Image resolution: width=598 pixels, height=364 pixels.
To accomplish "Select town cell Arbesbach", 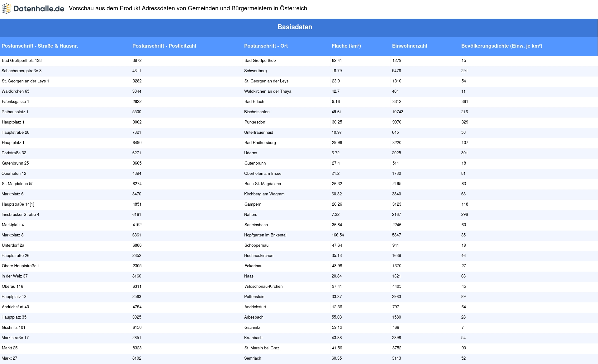I will click(x=254, y=317).
